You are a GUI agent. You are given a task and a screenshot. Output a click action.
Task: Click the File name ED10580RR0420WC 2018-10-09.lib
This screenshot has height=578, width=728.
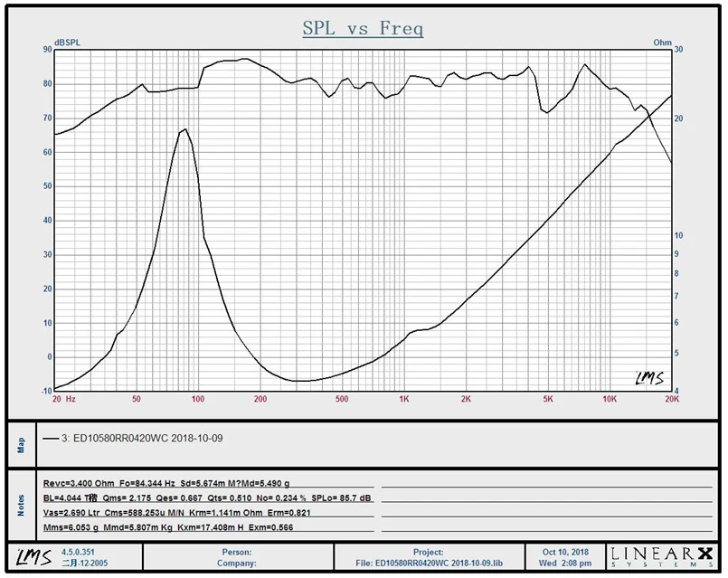(x=428, y=563)
